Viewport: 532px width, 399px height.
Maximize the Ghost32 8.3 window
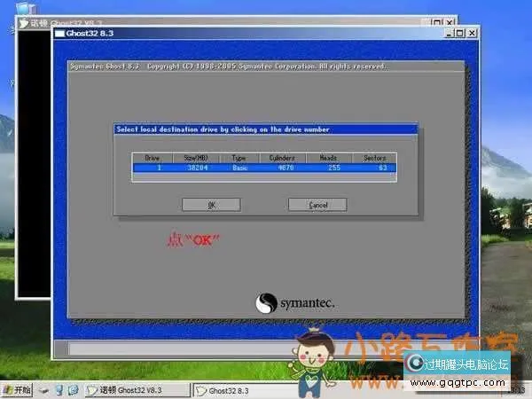[459, 33]
